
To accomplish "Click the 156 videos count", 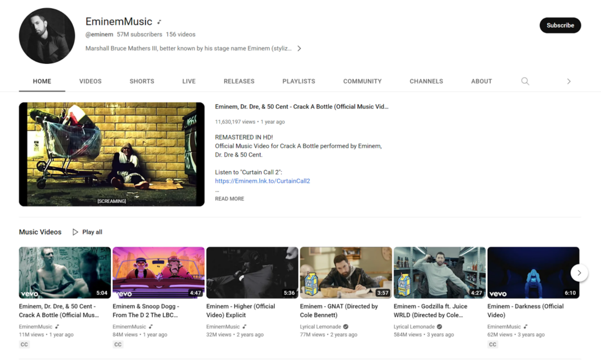I will tap(181, 35).
